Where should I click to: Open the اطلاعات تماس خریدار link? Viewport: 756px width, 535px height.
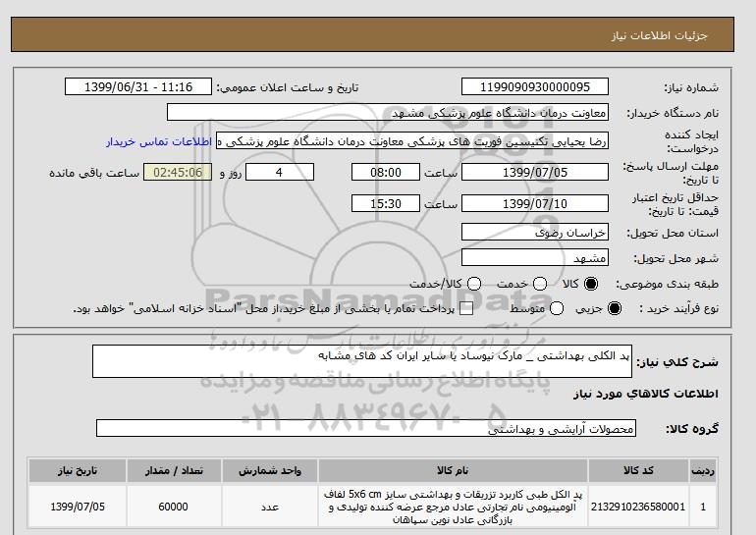pyautogui.click(x=159, y=142)
